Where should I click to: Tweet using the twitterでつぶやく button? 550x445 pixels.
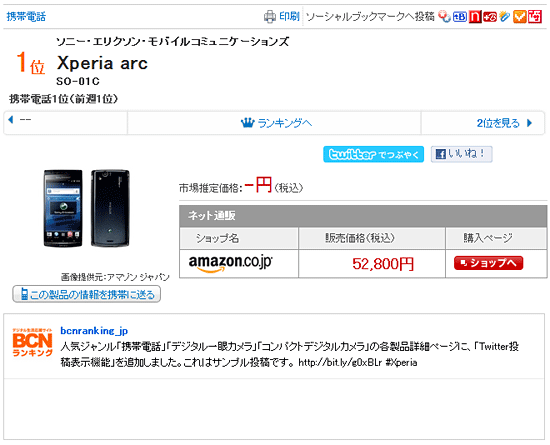[373, 154]
